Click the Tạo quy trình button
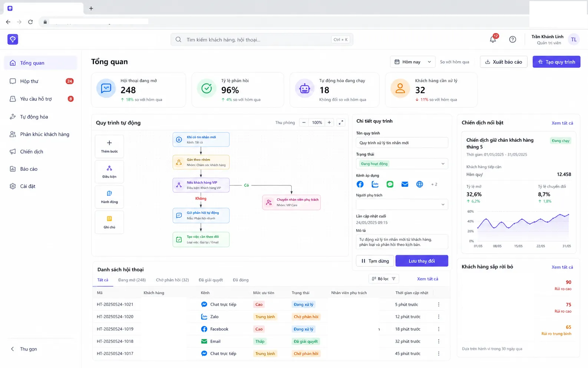Screen dimensions: 588x368 pos(556,62)
